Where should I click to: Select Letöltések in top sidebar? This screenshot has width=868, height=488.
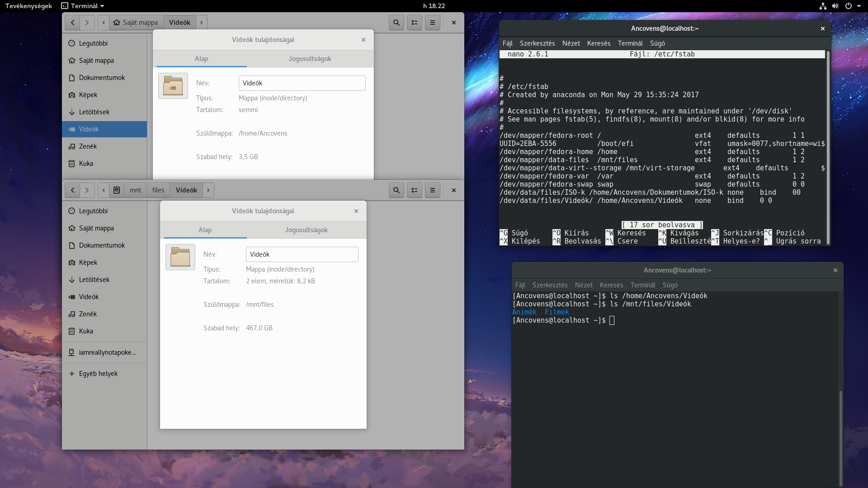(94, 112)
